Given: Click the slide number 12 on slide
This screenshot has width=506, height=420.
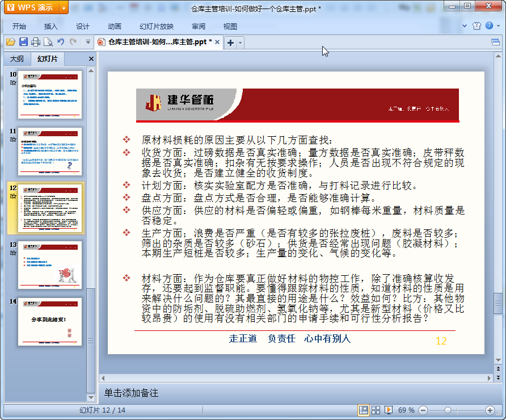Looking at the screenshot, I should tap(441, 341).
